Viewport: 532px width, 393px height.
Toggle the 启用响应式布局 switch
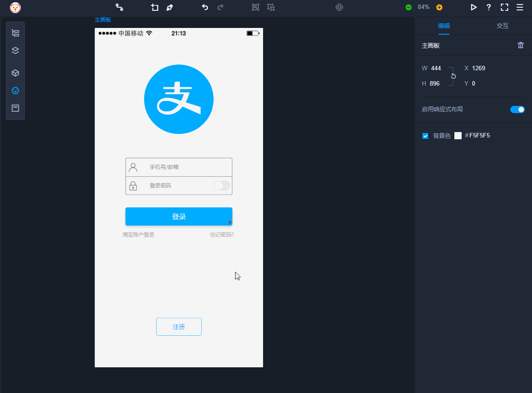(517, 110)
